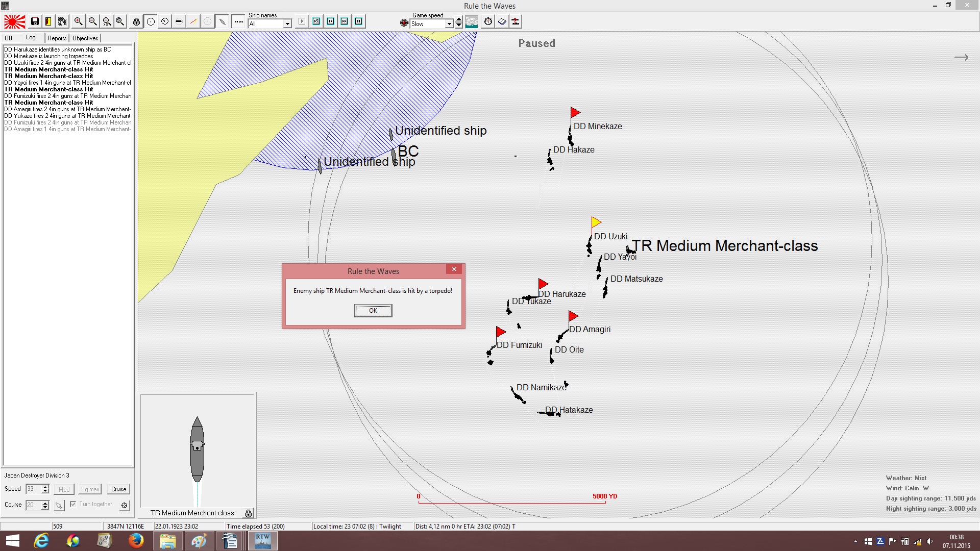Image resolution: width=980 pixels, height=551 pixels.
Task: Click the Cruise speed button
Action: [119, 489]
